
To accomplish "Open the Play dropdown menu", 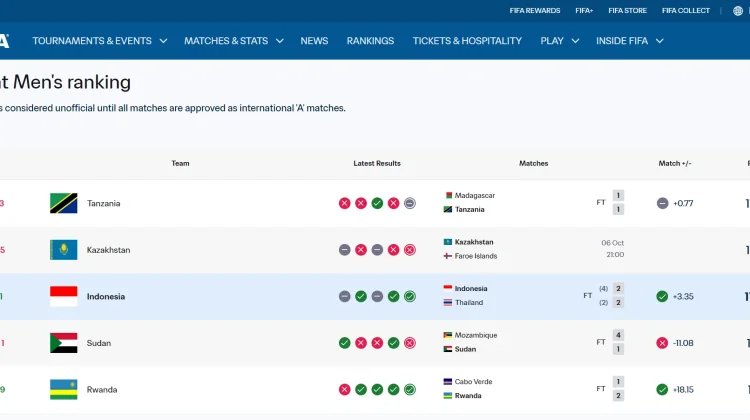I will click(x=560, y=41).
